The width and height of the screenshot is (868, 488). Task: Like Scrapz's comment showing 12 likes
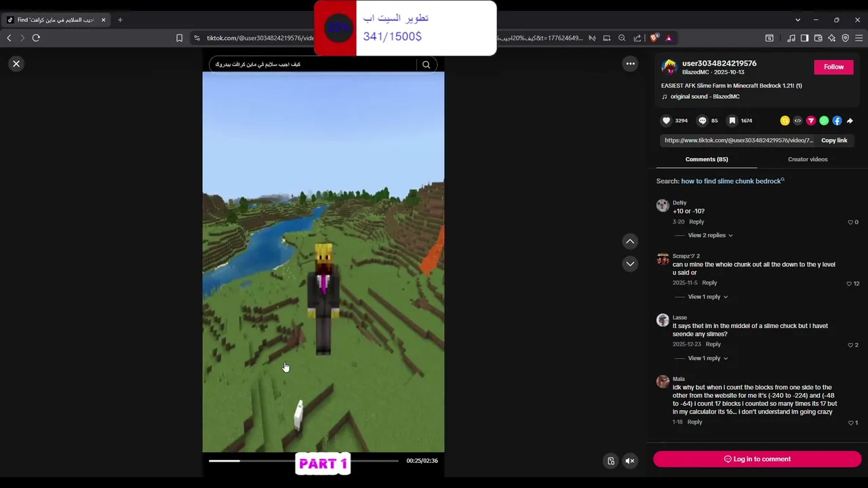pyautogui.click(x=849, y=283)
